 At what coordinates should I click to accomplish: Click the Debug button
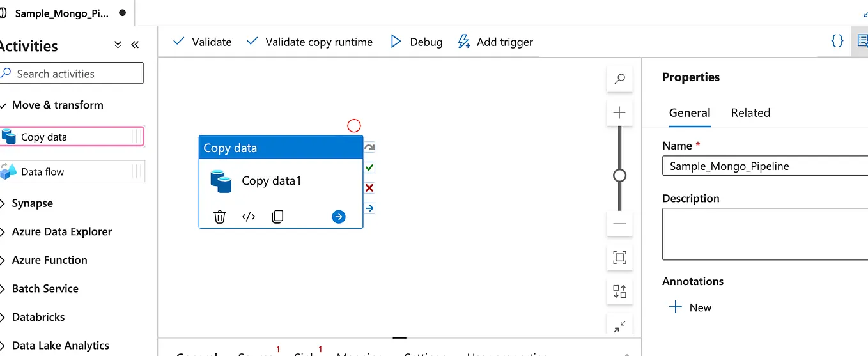tap(416, 42)
